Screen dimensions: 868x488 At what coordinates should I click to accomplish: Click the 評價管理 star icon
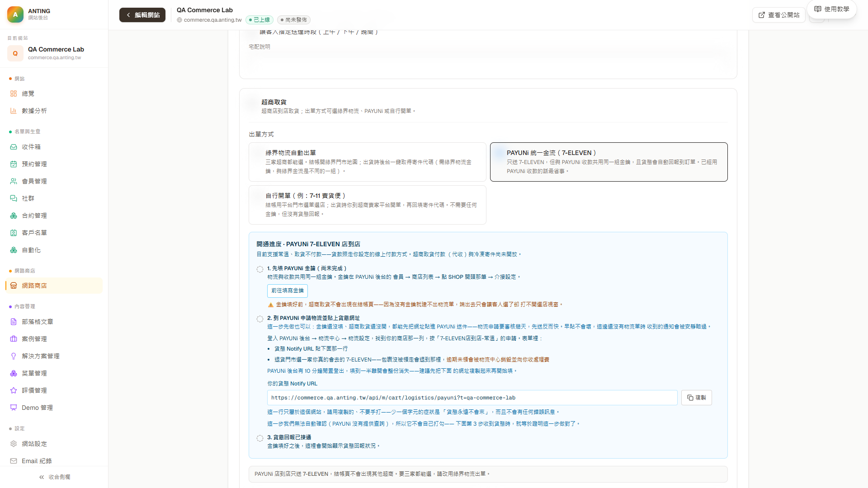pos(14,390)
